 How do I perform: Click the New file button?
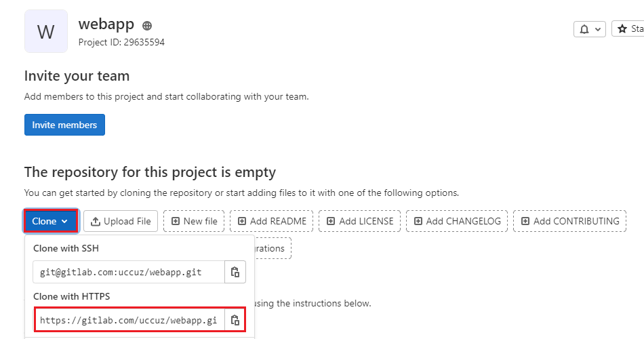coord(194,221)
